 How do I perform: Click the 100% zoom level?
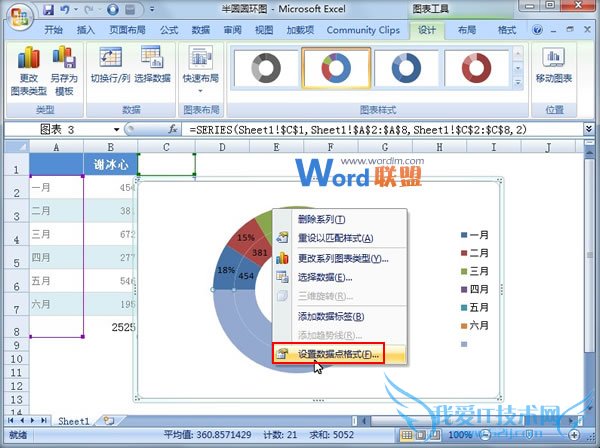pos(460,435)
